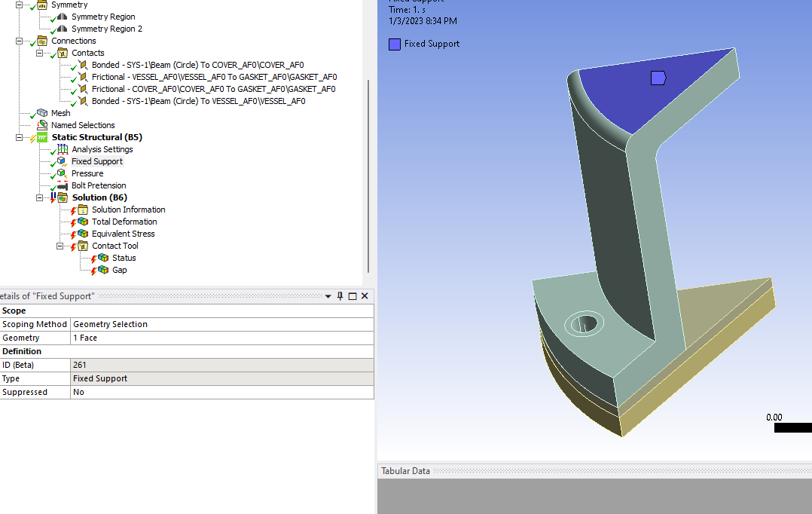Click icon of Bonded Beam To VESSEL_AF0 contact
Viewport: 812px width, 514px height.
pyautogui.click(x=83, y=101)
